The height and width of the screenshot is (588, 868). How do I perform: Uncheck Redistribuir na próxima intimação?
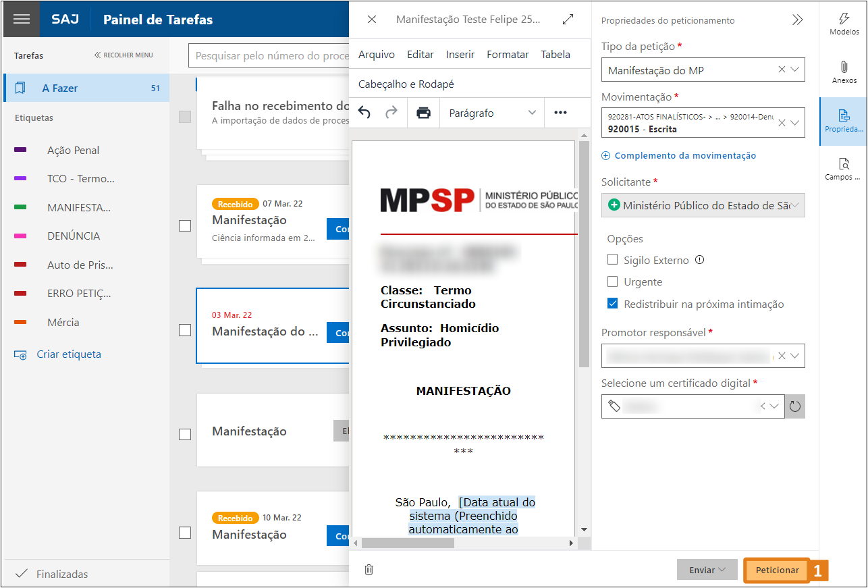(x=613, y=304)
